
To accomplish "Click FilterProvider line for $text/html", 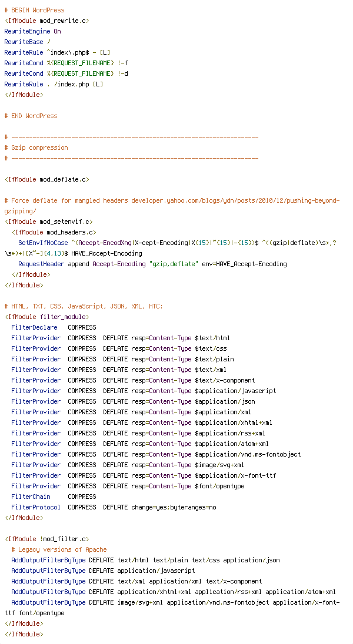I will pyautogui.click(x=121, y=338).
